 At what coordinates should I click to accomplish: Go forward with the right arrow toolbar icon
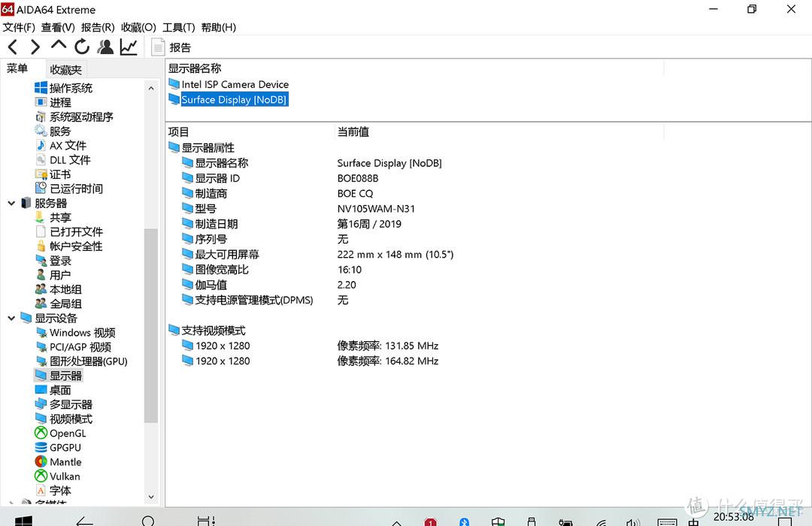(35, 47)
